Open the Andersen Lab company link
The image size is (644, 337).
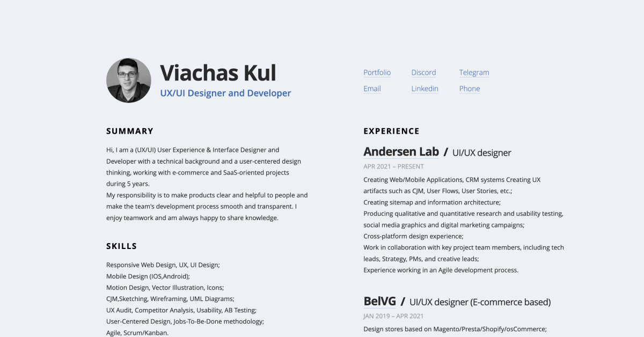point(401,152)
